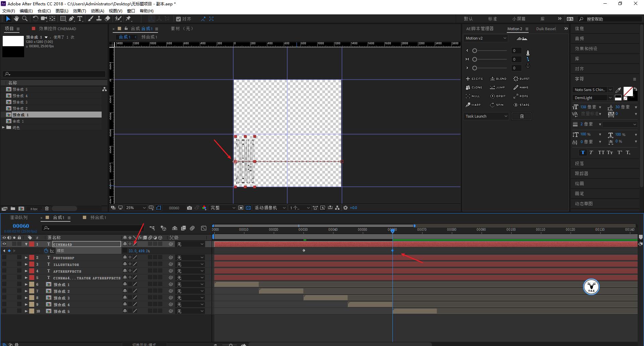Select the Zoom magnifier tool
Image resolution: width=644 pixels, height=346 pixels.
click(25, 19)
